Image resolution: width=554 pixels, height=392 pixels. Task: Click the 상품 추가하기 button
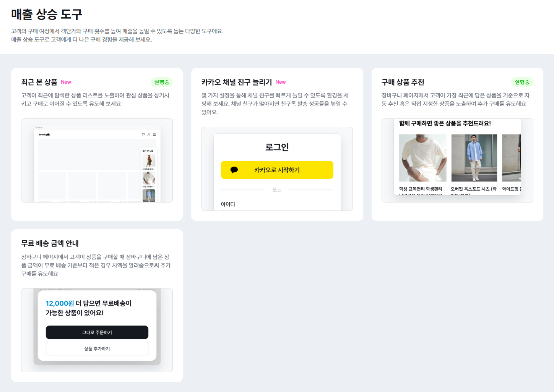(97, 348)
